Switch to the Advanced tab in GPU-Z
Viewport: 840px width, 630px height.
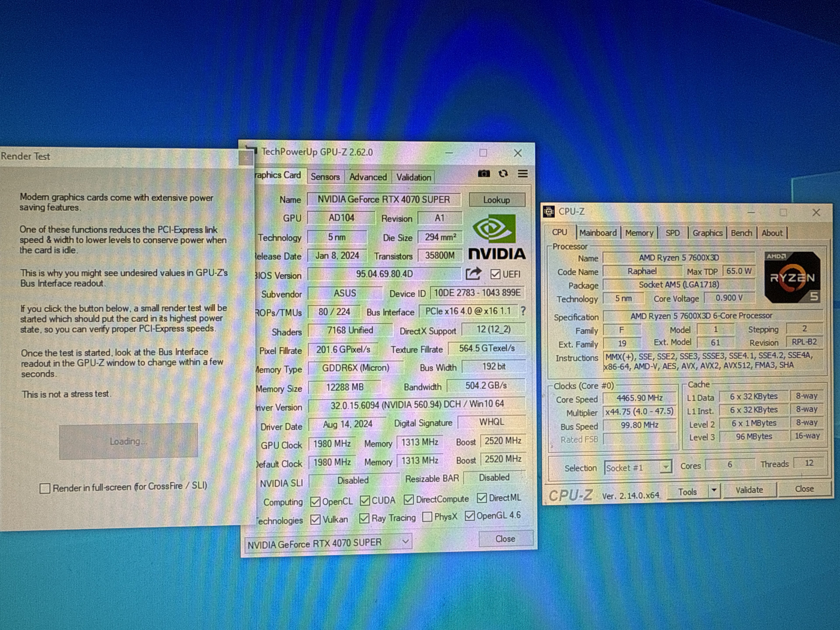point(367,177)
